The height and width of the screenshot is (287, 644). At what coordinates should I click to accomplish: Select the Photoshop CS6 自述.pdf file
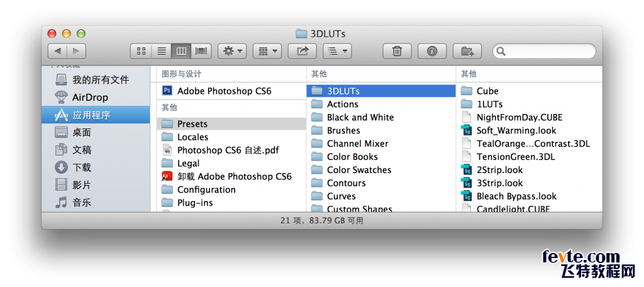231,150
